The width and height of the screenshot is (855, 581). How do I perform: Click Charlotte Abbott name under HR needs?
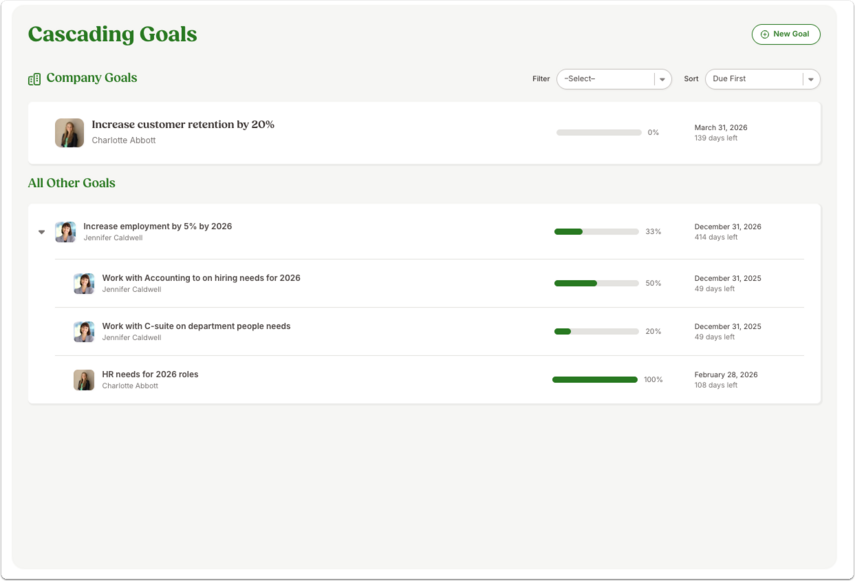pos(130,386)
